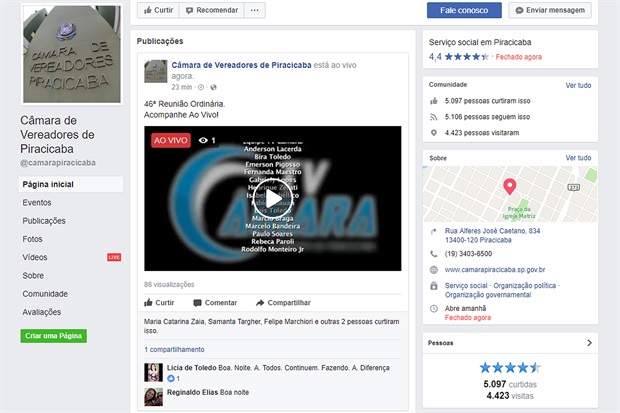Select Página inicial in sidebar
Viewport: 620px width, 413px height.
(x=70, y=184)
